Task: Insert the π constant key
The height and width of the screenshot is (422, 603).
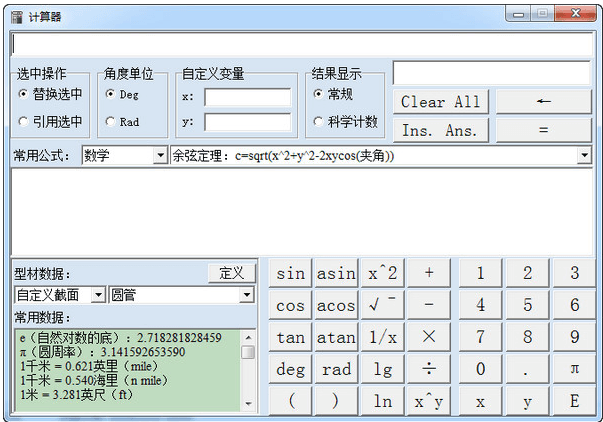Action: pos(574,369)
